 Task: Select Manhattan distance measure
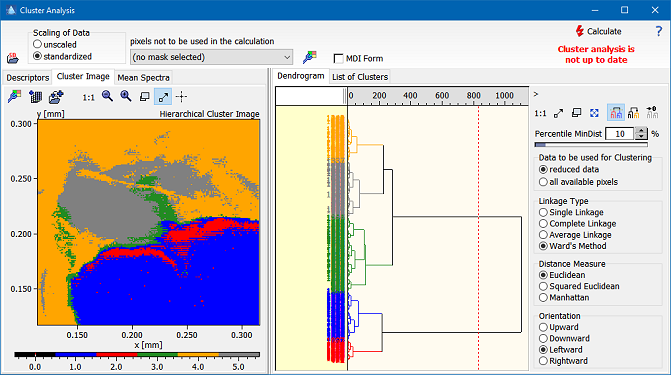[564, 298]
